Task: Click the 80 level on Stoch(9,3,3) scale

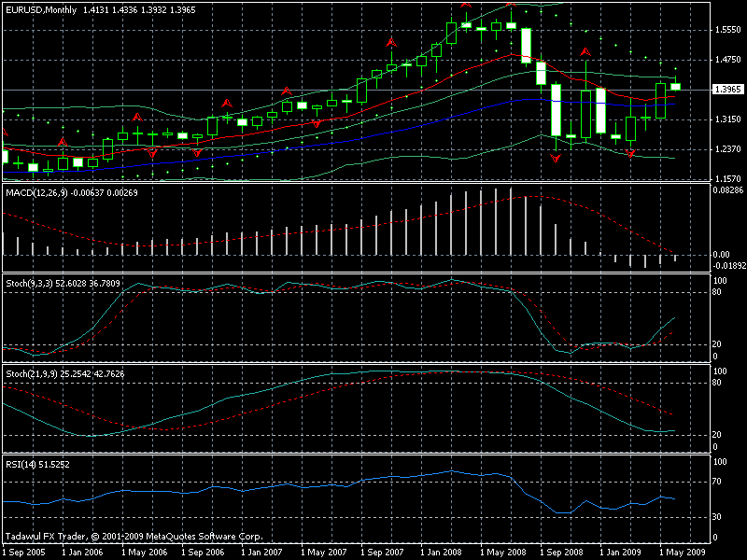Action: pos(717,292)
